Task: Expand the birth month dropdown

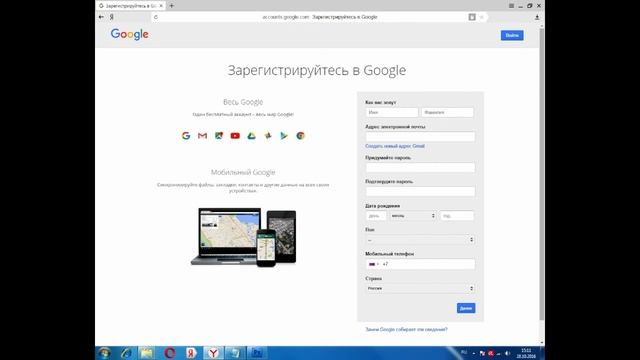Action: tap(413, 216)
